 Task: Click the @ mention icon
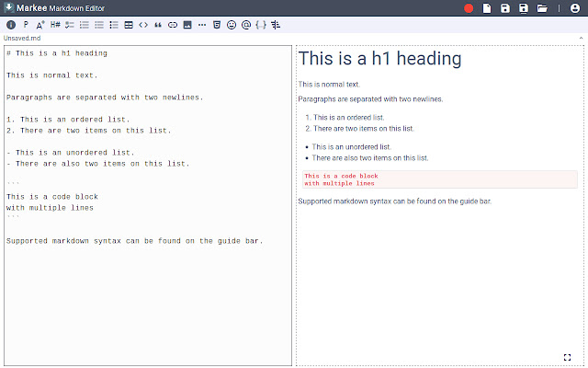coord(246,25)
